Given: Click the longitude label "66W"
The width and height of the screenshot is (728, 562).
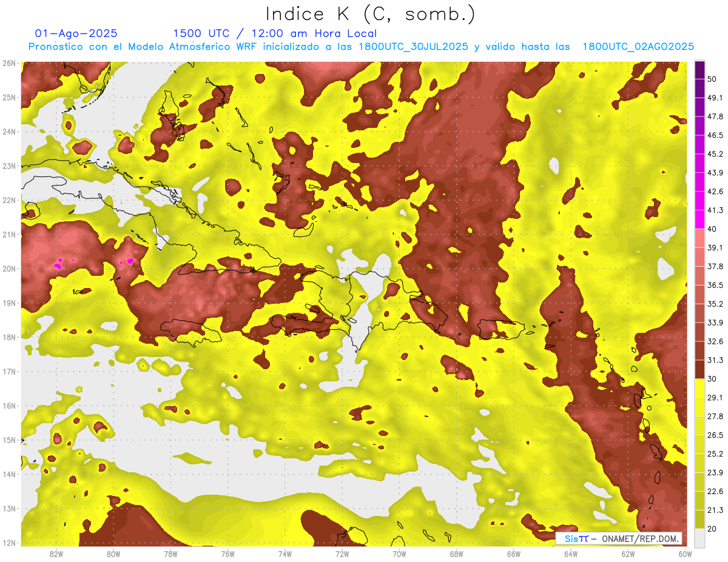Looking at the screenshot, I should click(514, 554).
